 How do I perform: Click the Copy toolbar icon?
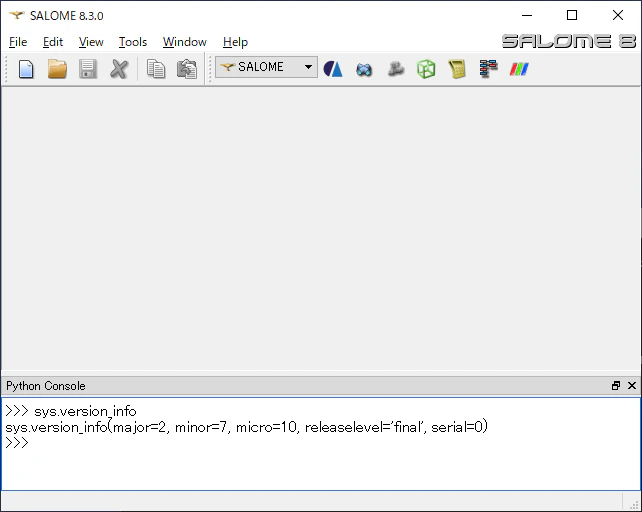(x=156, y=69)
